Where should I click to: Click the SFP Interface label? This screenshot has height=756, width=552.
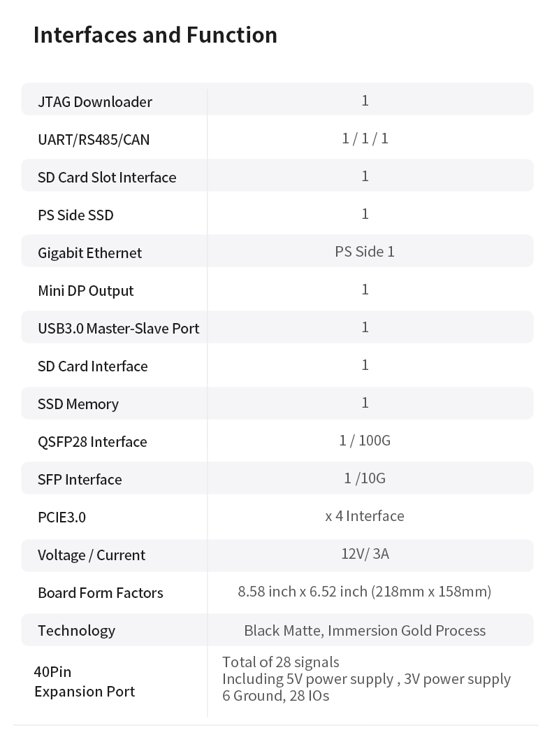tap(80, 480)
